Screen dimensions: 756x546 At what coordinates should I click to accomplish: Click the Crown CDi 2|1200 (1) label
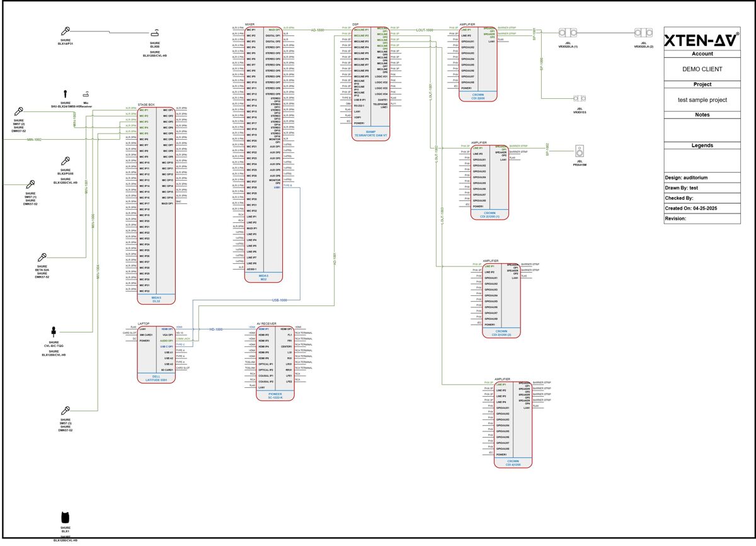(x=490, y=214)
